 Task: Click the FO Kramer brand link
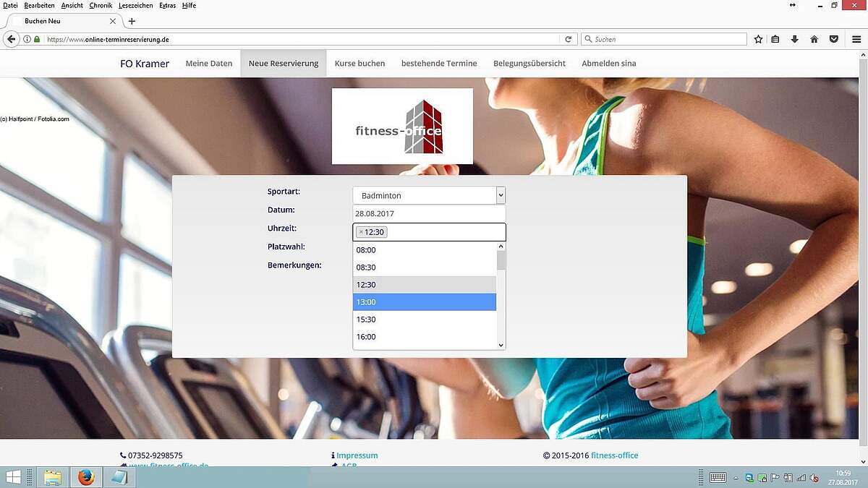(x=145, y=64)
